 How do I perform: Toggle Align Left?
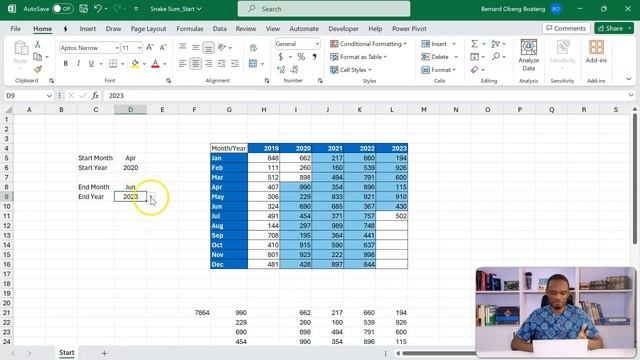click(x=182, y=64)
